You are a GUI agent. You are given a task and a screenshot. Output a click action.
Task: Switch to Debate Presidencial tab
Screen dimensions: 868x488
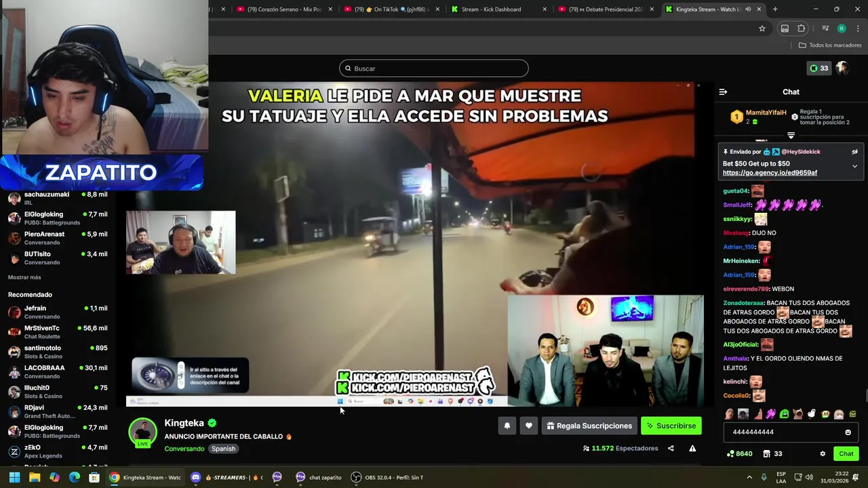coord(606,9)
